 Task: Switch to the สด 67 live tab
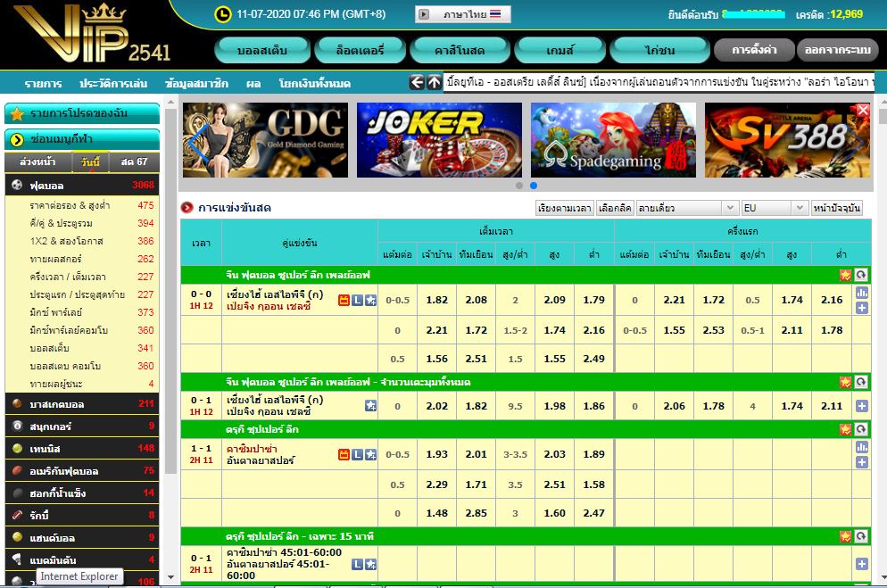134,161
